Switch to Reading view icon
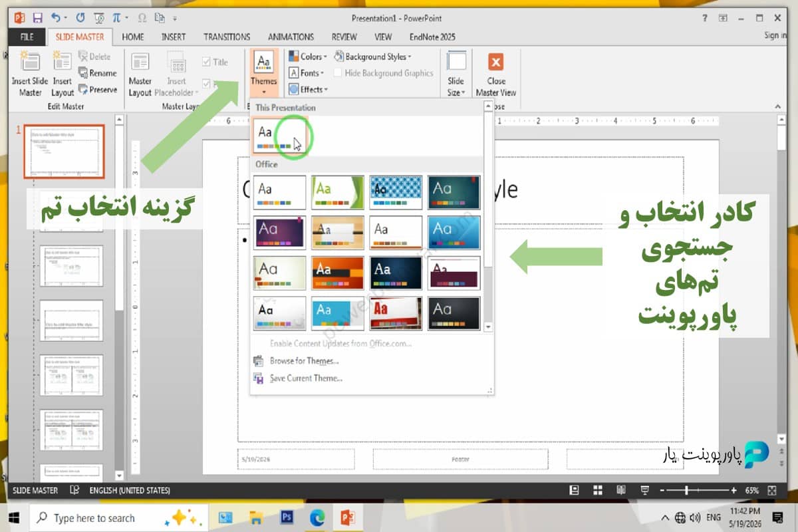This screenshot has height=532, width=798. [621, 490]
